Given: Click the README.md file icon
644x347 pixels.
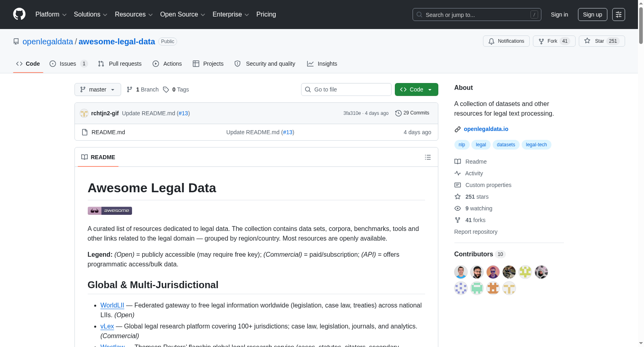Looking at the screenshot, I should 85,132.
